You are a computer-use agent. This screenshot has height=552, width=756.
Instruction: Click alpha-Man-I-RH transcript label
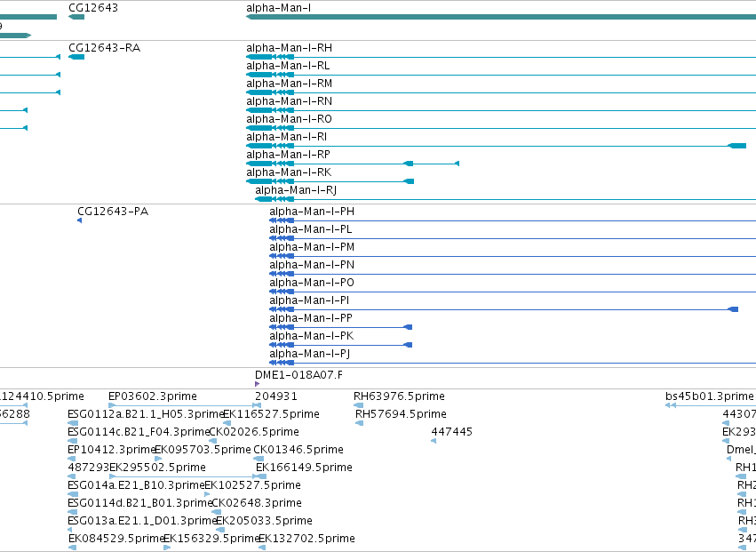[x=289, y=48]
